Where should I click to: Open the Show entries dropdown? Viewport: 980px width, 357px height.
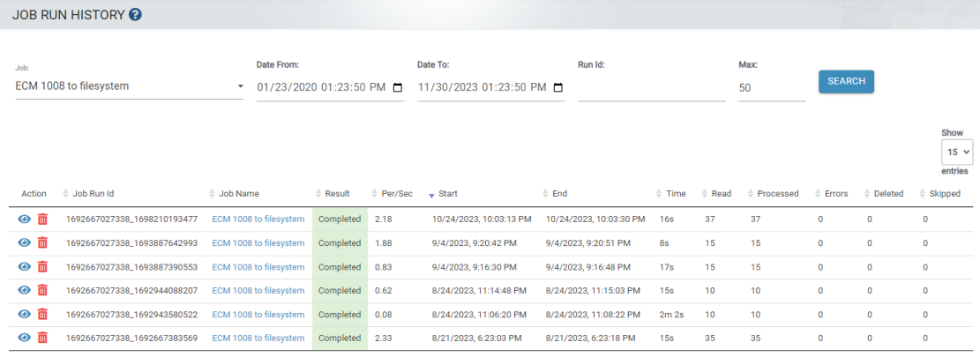(x=956, y=152)
